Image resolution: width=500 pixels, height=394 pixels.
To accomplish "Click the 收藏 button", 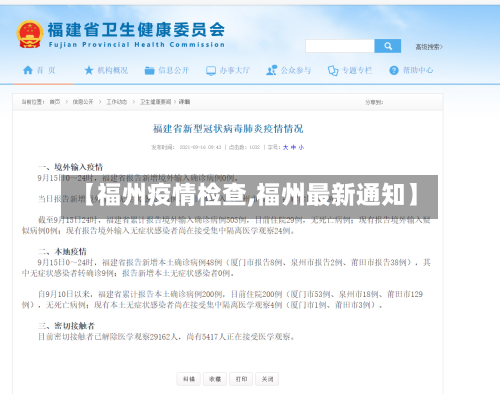I will pos(215,379).
